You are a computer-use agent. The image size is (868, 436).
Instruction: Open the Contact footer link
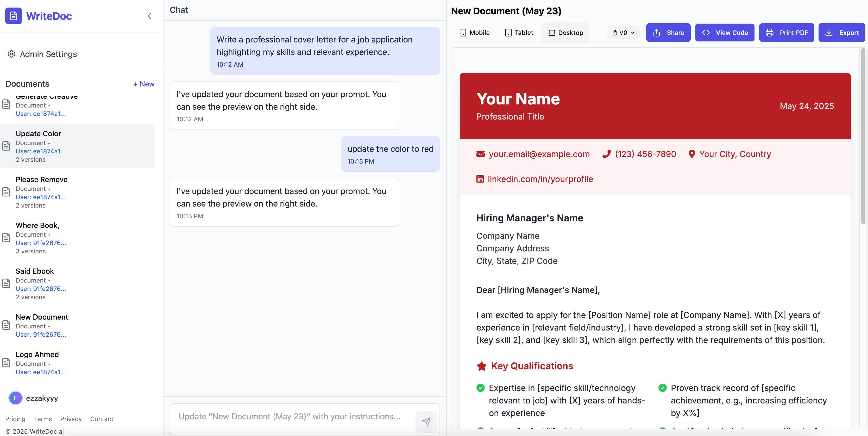[x=102, y=419]
